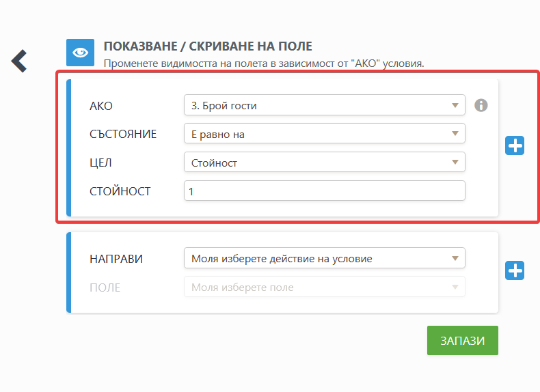Click the НАПРАВИ label text
The width and height of the screenshot is (540, 392).
coord(116,259)
